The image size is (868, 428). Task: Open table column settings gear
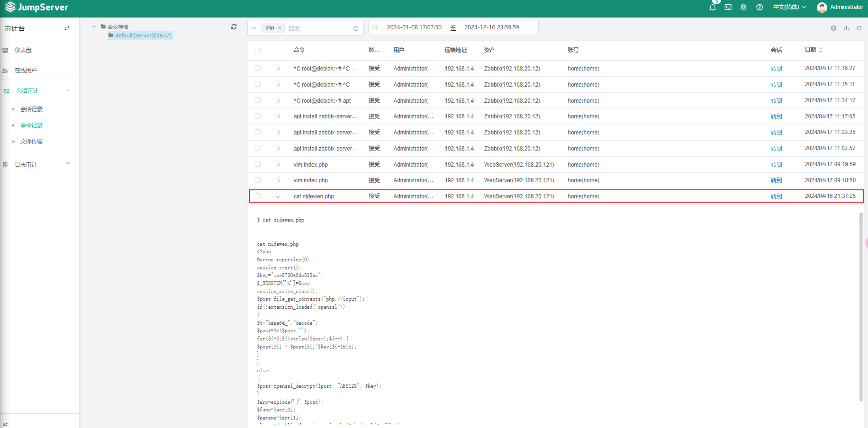click(x=833, y=28)
